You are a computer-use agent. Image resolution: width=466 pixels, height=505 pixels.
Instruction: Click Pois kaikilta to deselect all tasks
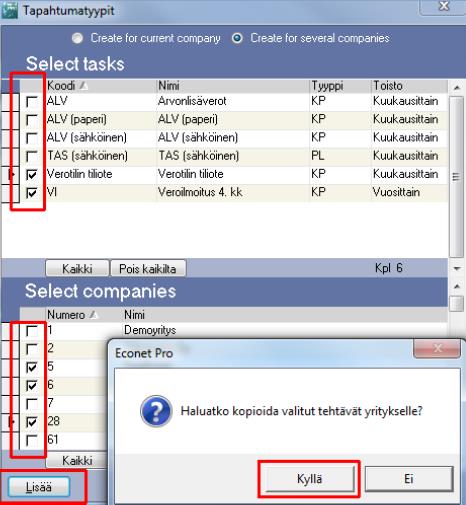[x=148, y=269]
